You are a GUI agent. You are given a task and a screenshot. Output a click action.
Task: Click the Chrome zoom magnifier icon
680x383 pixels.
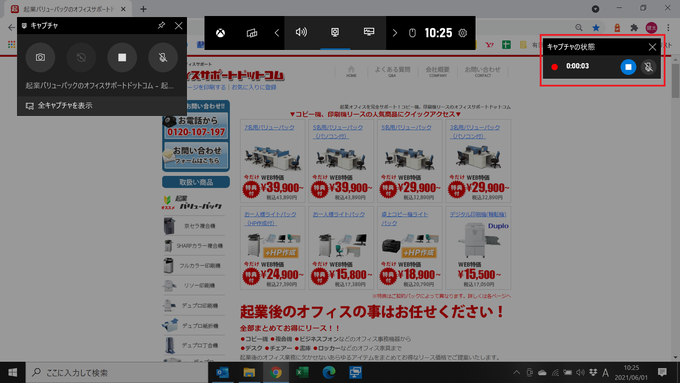point(579,28)
